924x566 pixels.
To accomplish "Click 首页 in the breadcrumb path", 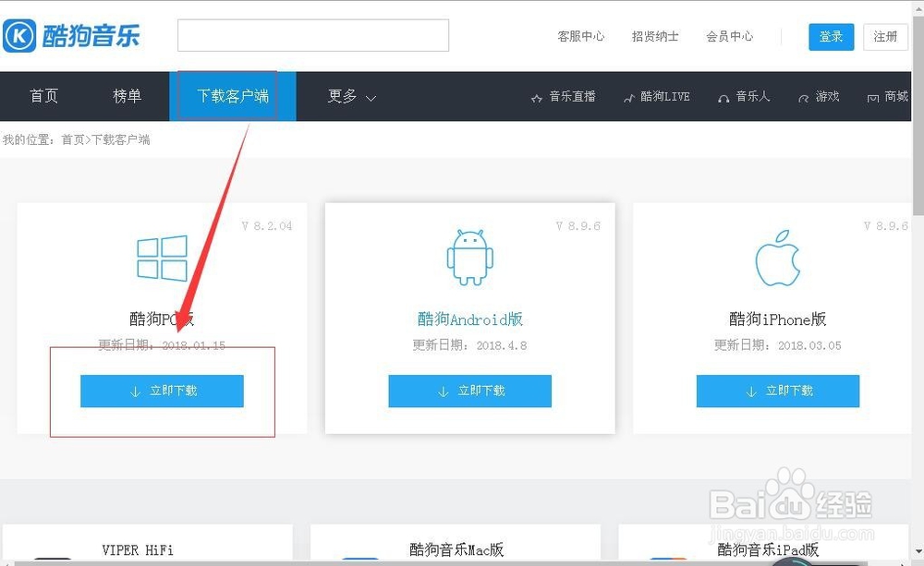I will [73, 140].
